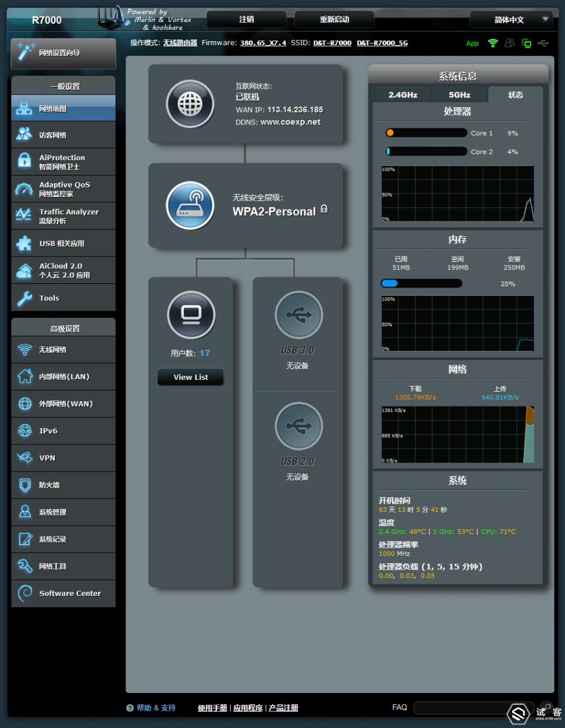
Task: Click the client devices monitor icon
Action: 191,314
